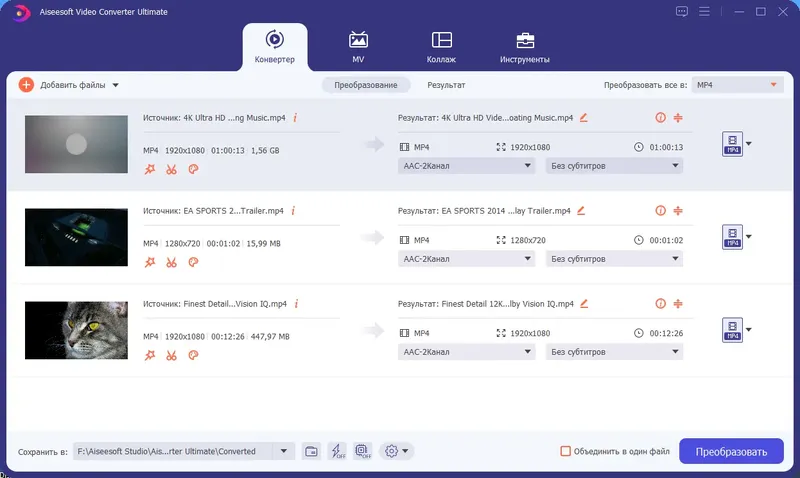Select the EA SPORTS trailer thumbnail
Image resolution: width=800 pixels, height=478 pixels.
(77, 237)
